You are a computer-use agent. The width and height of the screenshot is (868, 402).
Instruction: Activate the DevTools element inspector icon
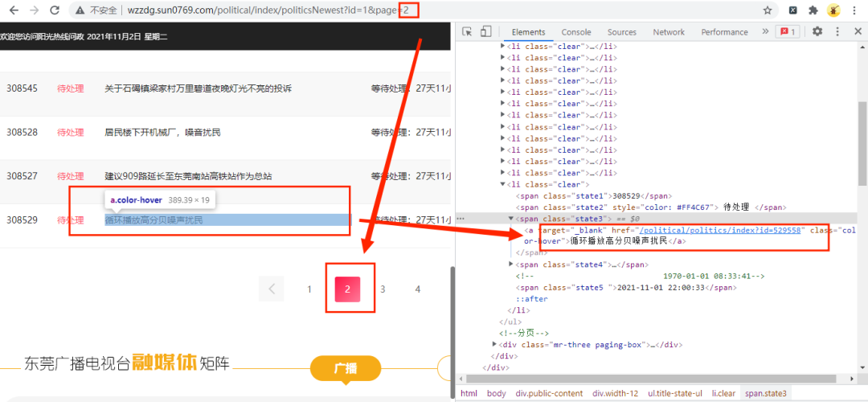(x=467, y=31)
